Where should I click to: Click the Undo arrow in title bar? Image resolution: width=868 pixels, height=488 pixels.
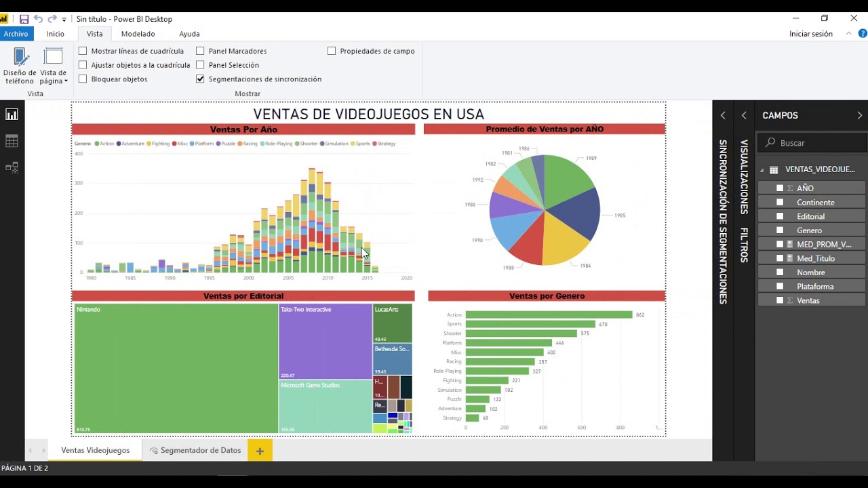[38, 19]
